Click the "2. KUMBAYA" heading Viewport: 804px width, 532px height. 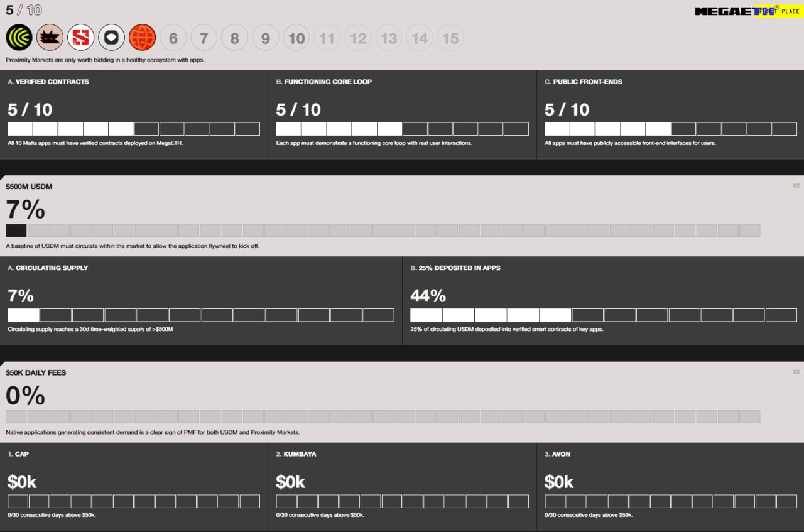pos(296,453)
